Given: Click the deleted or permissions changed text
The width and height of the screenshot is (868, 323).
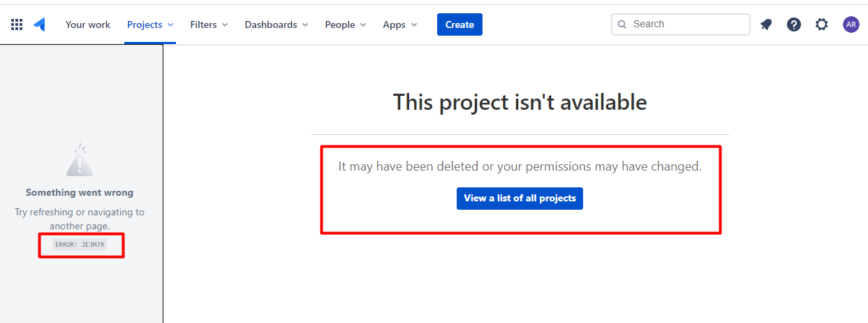Looking at the screenshot, I should pyautogui.click(x=520, y=166).
